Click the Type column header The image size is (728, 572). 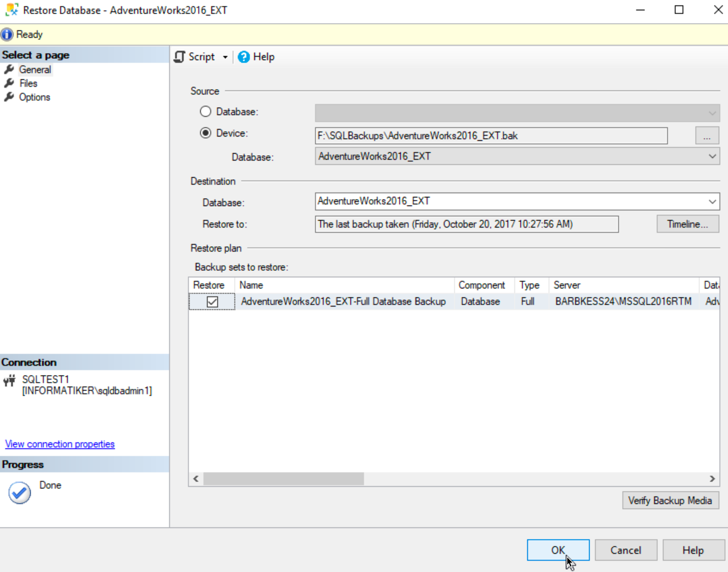pyautogui.click(x=532, y=285)
